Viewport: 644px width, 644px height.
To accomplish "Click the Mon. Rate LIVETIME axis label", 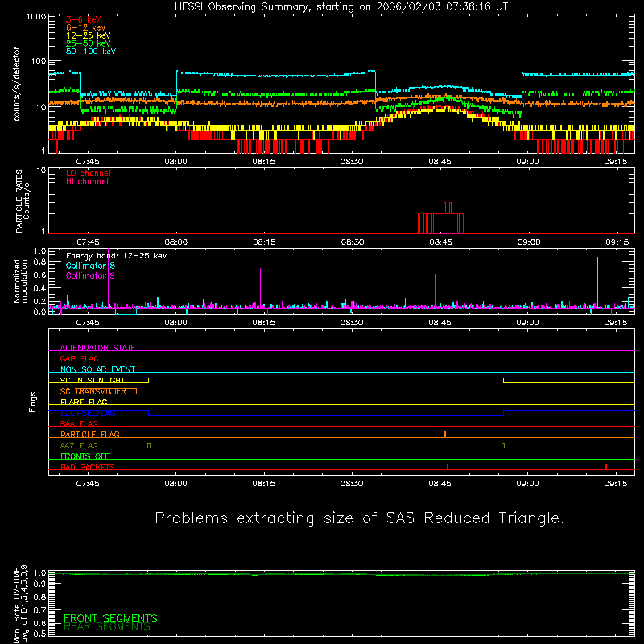I will [20, 604].
